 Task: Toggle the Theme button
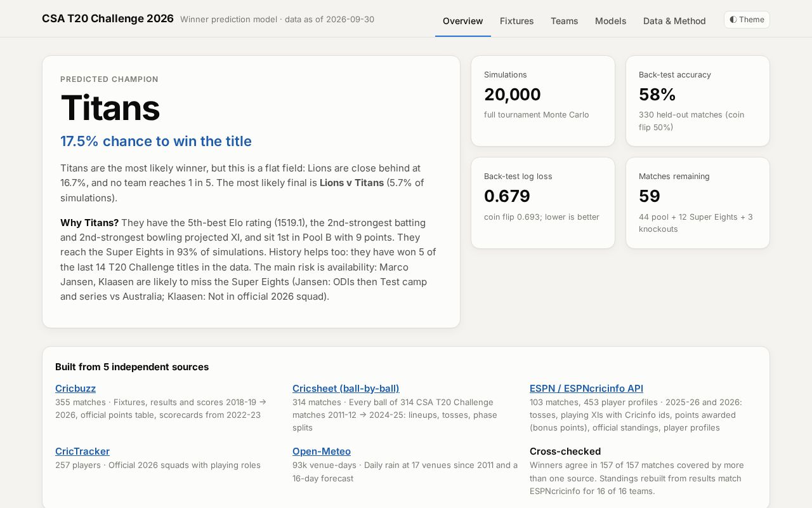point(747,20)
